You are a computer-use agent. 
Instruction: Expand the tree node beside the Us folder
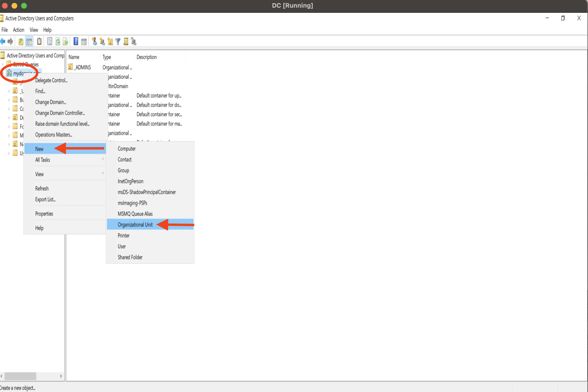[x=9, y=153]
